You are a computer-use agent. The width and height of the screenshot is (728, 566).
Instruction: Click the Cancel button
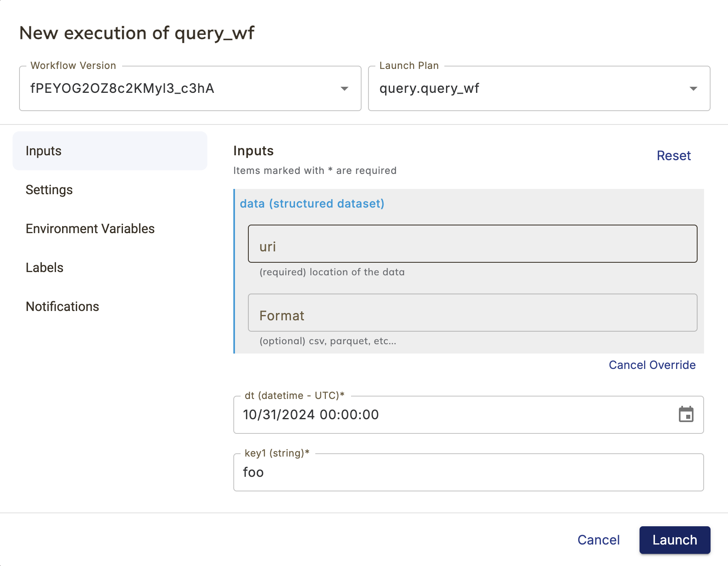click(598, 540)
